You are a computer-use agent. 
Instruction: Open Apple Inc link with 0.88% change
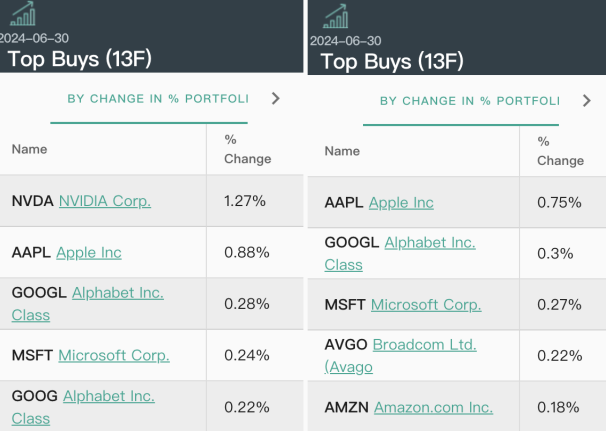[88, 253]
